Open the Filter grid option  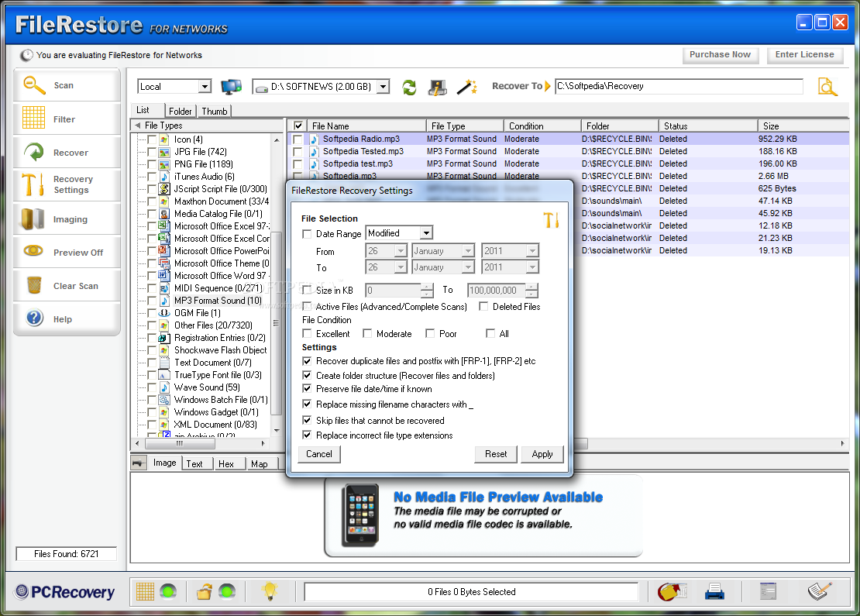click(x=67, y=119)
